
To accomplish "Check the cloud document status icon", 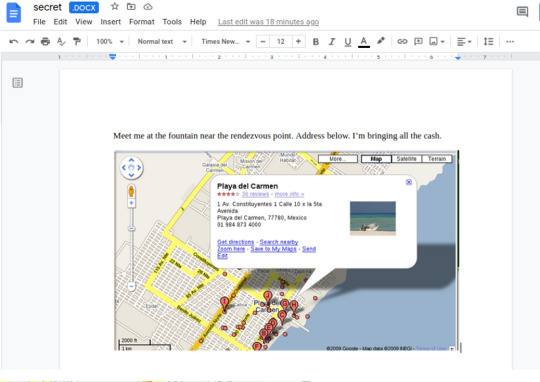I will [148, 6].
